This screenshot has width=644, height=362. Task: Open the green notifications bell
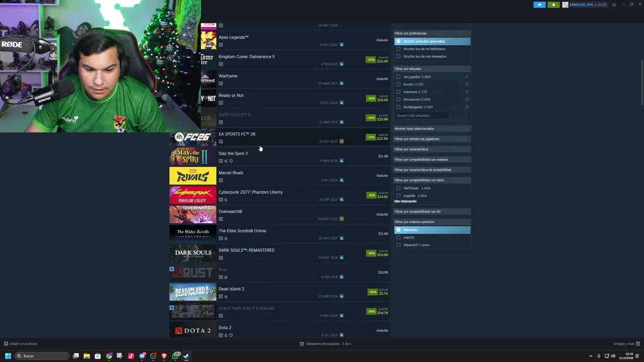tap(553, 5)
